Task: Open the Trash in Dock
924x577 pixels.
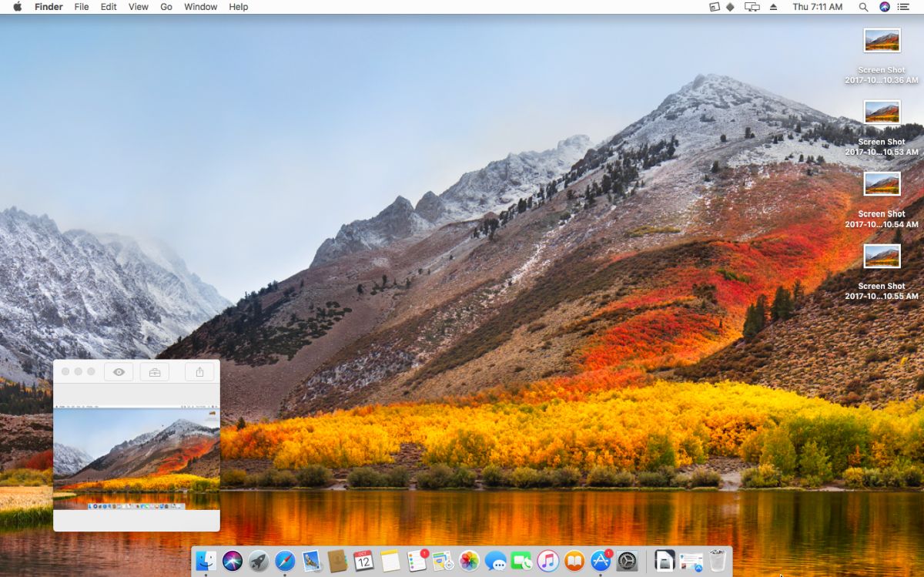Action: point(718,561)
